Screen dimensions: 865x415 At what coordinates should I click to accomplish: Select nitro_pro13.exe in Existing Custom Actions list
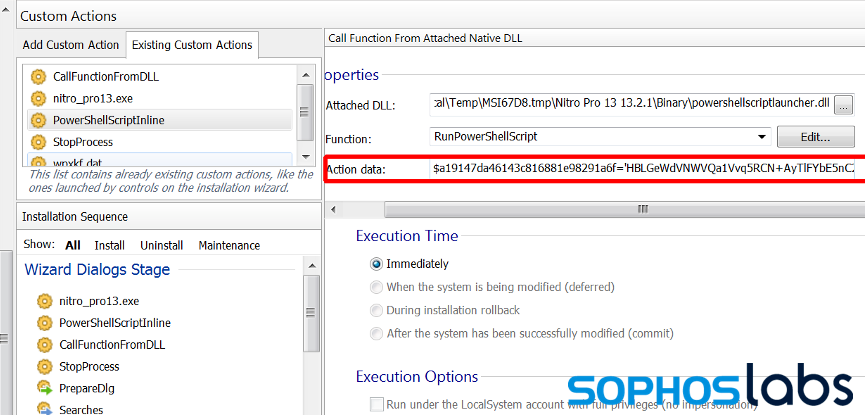pos(93,99)
